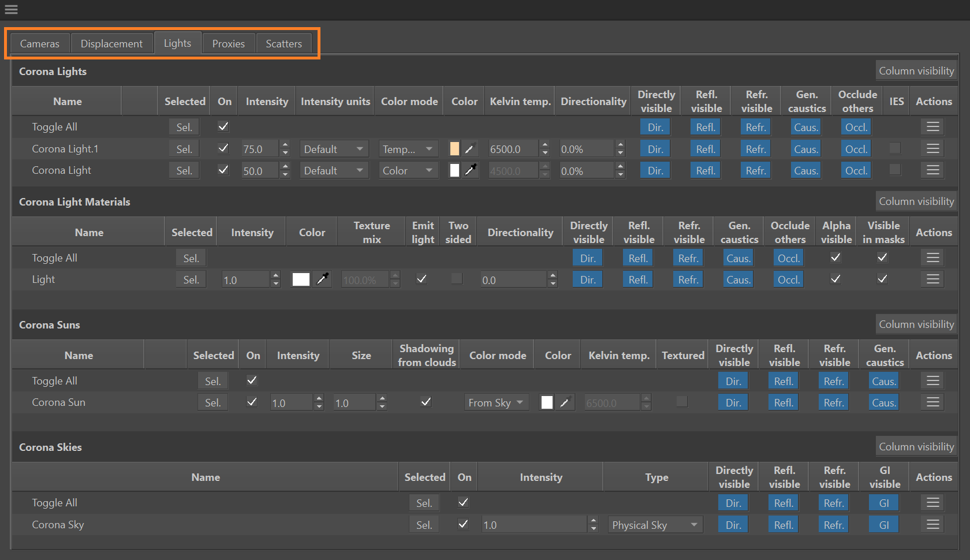970x560 pixels.
Task: Toggle Refl. visibility for Corona Sun
Action: (784, 402)
